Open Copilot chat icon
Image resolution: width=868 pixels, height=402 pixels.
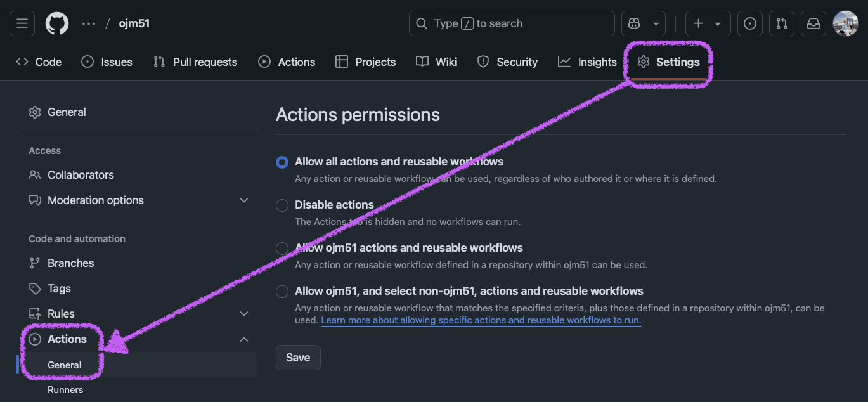click(x=634, y=23)
